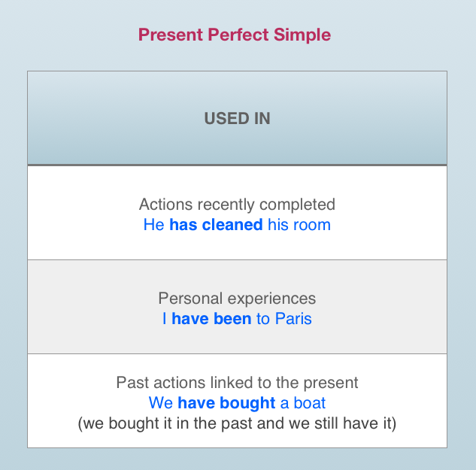The image size is (476, 470).
Task: Click the words a boat
Action: click(x=302, y=403)
